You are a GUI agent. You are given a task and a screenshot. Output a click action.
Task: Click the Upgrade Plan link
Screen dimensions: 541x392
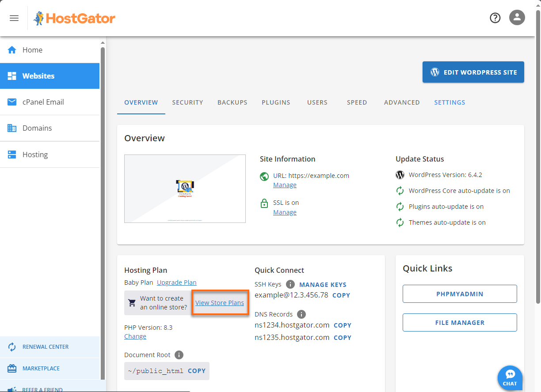tap(176, 282)
